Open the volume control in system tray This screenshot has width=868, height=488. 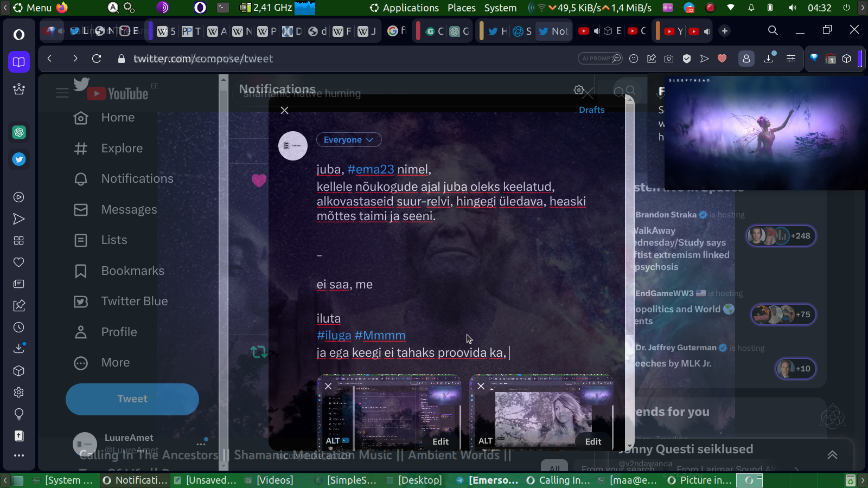[793, 8]
